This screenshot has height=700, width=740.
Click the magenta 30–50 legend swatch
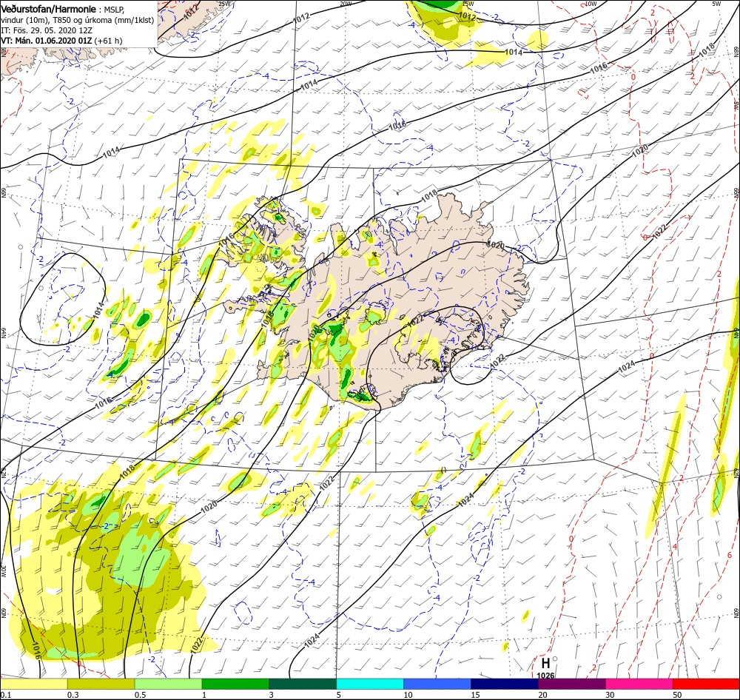pos(639,684)
